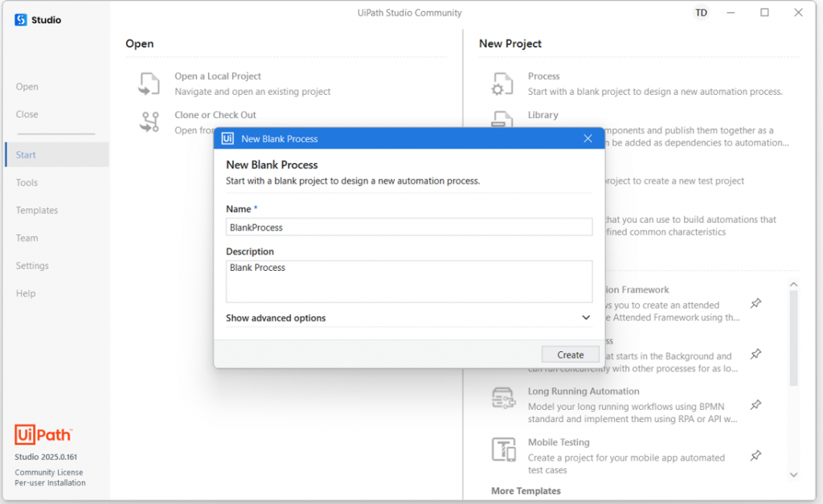823x504 pixels.
Task: Pin the Long Running Automation template
Action: 755,405
